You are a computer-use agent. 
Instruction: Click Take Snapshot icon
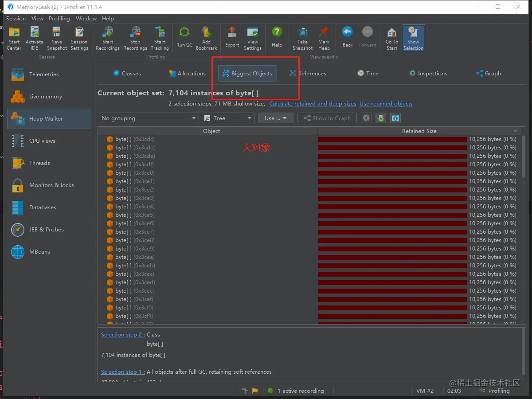[x=303, y=38]
